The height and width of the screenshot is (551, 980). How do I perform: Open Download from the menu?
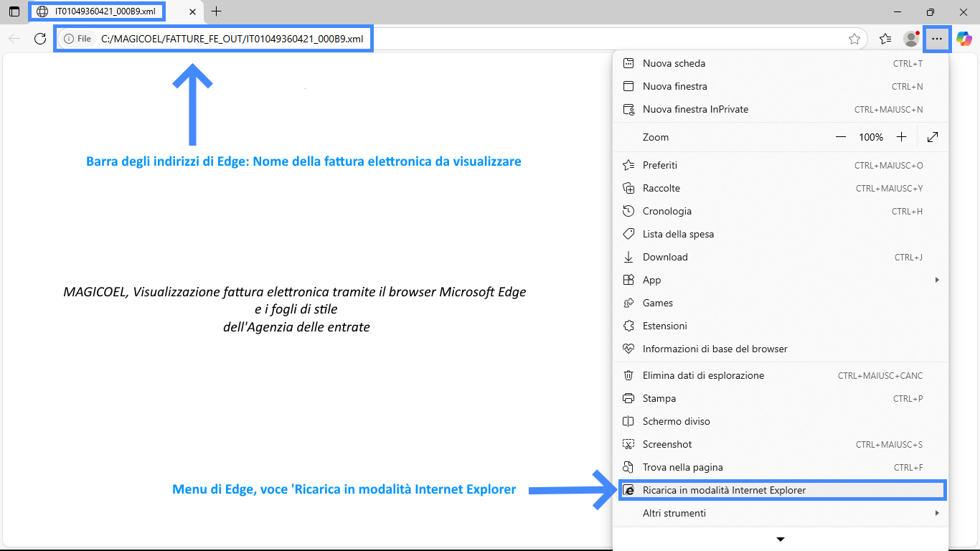click(x=781, y=257)
